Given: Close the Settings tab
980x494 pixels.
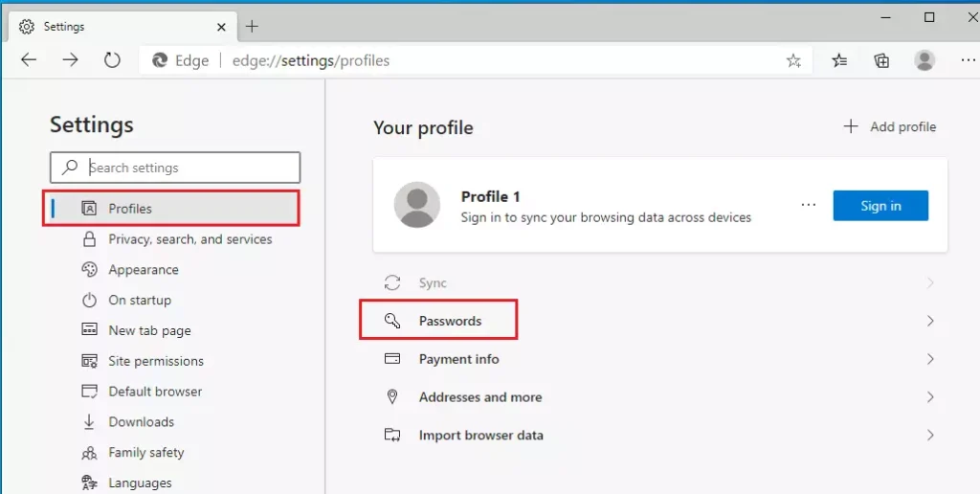Looking at the screenshot, I should coord(221,27).
